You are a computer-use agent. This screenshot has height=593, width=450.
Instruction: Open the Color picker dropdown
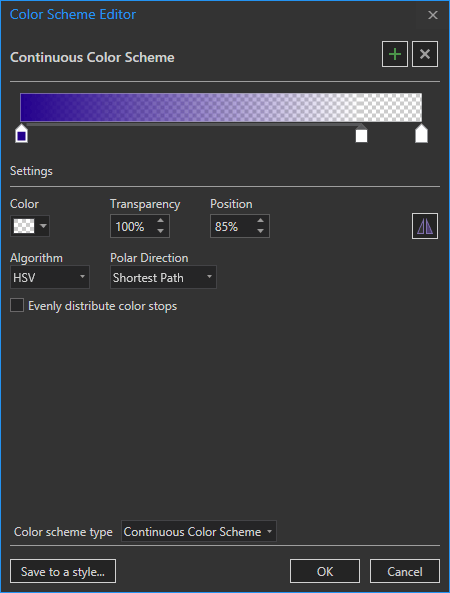[x=30, y=226]
